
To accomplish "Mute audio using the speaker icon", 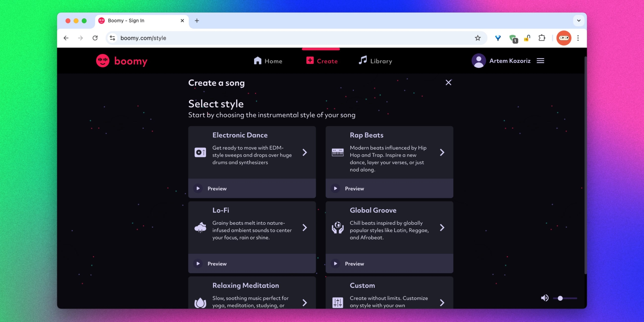I will (x=545, y=298).
